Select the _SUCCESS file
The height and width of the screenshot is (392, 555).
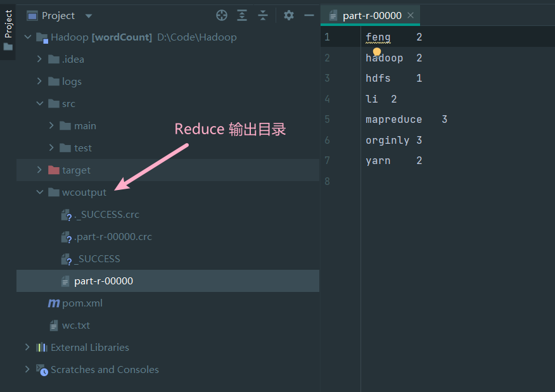click(x=97, y=259)
